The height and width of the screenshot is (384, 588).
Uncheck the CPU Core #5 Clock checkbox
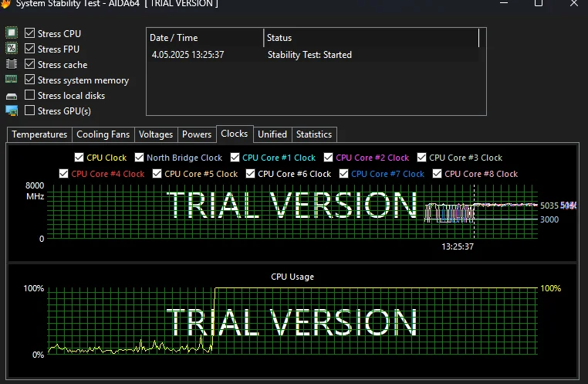(x=157, y=173)
